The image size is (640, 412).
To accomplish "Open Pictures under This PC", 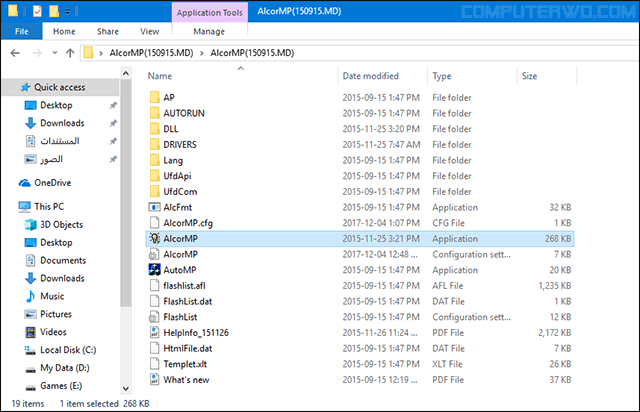I will coord(56,314).
